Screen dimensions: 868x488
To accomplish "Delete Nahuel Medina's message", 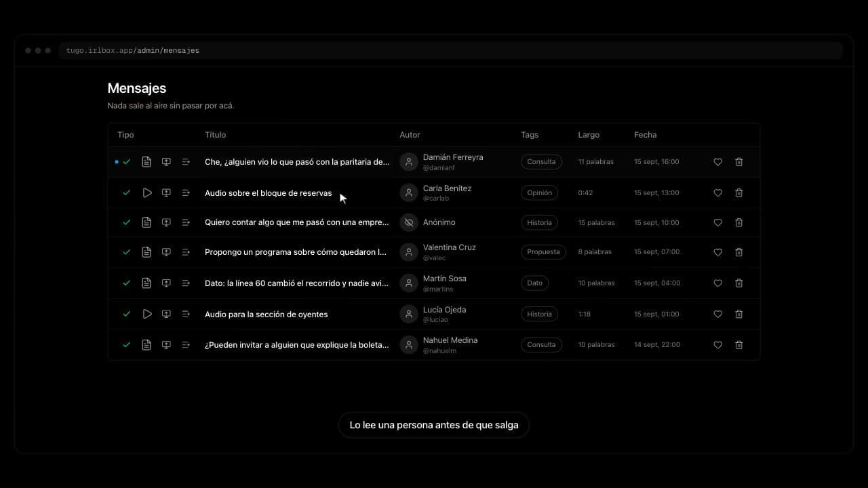I will point(739,345).
